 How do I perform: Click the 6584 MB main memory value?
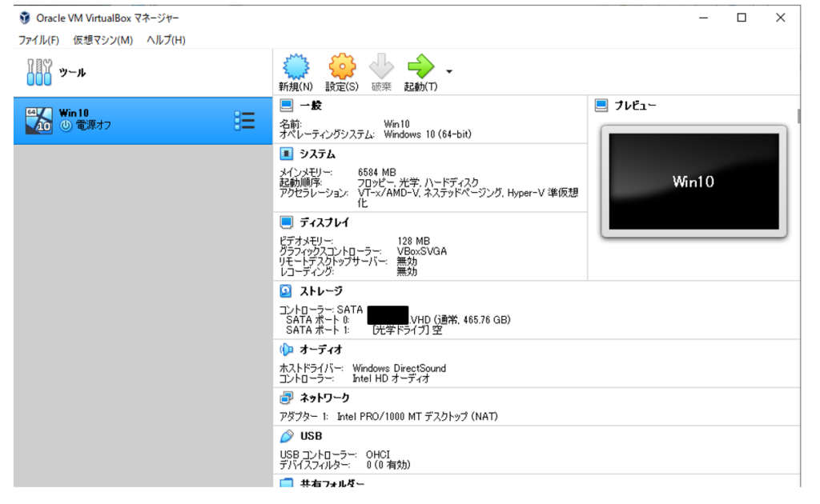pyautogui.click(x=377, y=172)
